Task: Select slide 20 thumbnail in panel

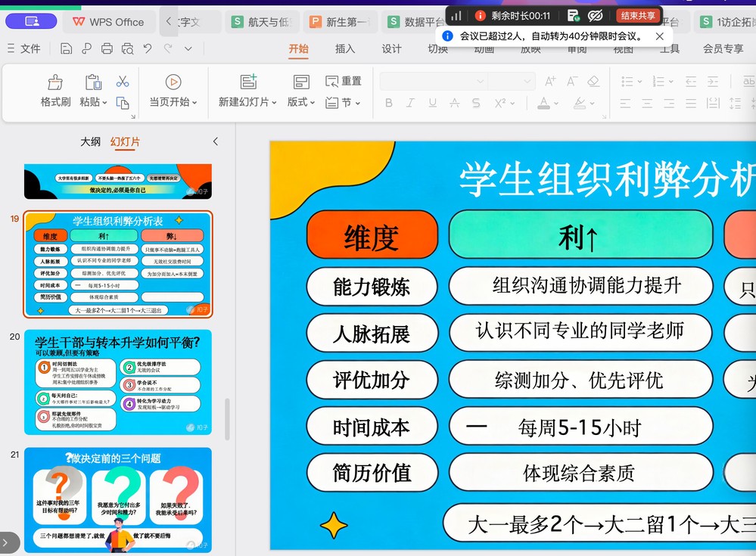Action: [118, 382]
